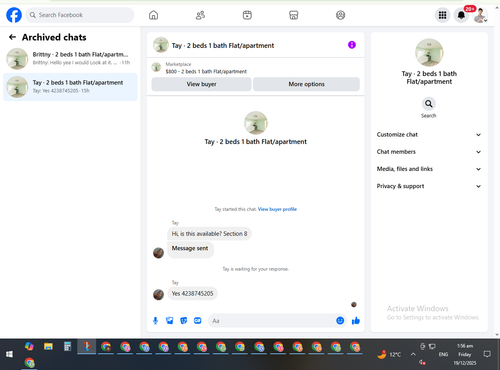Image resolution: width=500 pixels, height=370 pixels.
Task: Show hidden system tray icons chevron
Action: pyautogui.click(x=413, y=354)
